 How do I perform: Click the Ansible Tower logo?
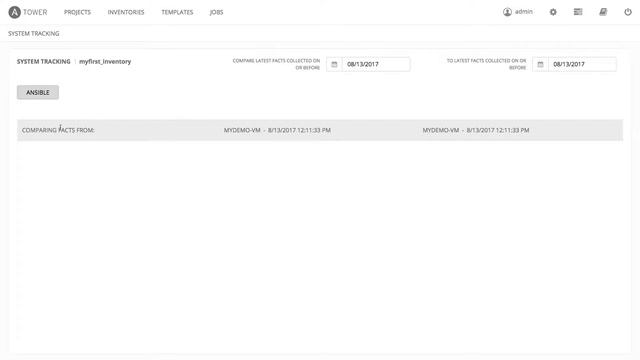click(28, 12)
